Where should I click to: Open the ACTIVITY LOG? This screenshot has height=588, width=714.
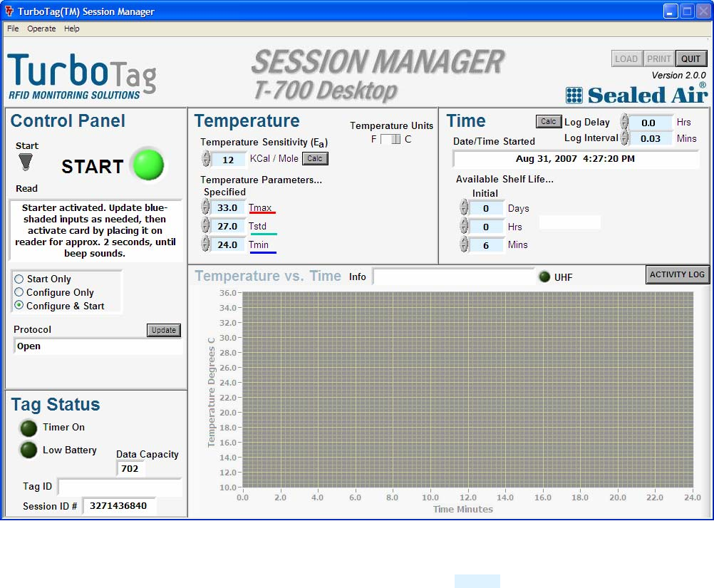click(677, 274)
